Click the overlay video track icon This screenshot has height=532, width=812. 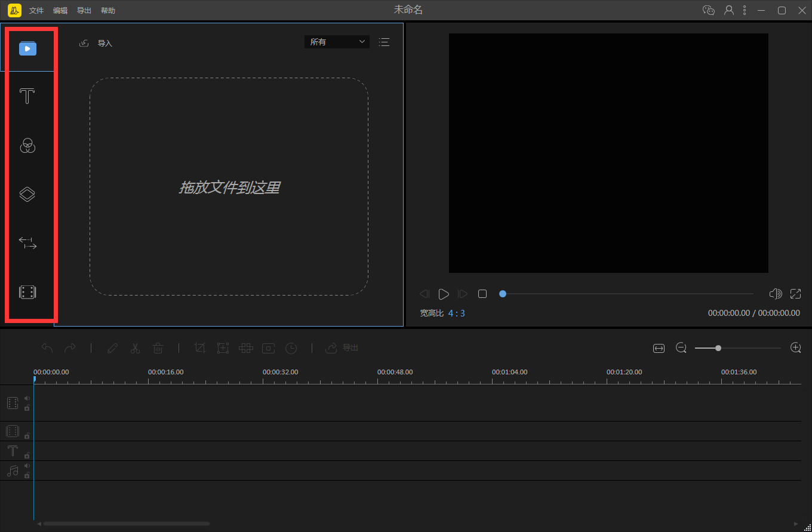pyautogui.click(x=13, y=431)
